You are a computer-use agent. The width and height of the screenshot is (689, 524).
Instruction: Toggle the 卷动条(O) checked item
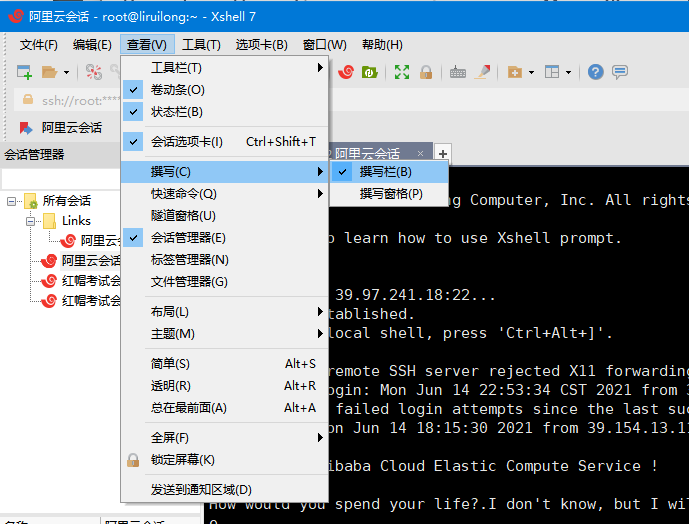tap(225, 90)
